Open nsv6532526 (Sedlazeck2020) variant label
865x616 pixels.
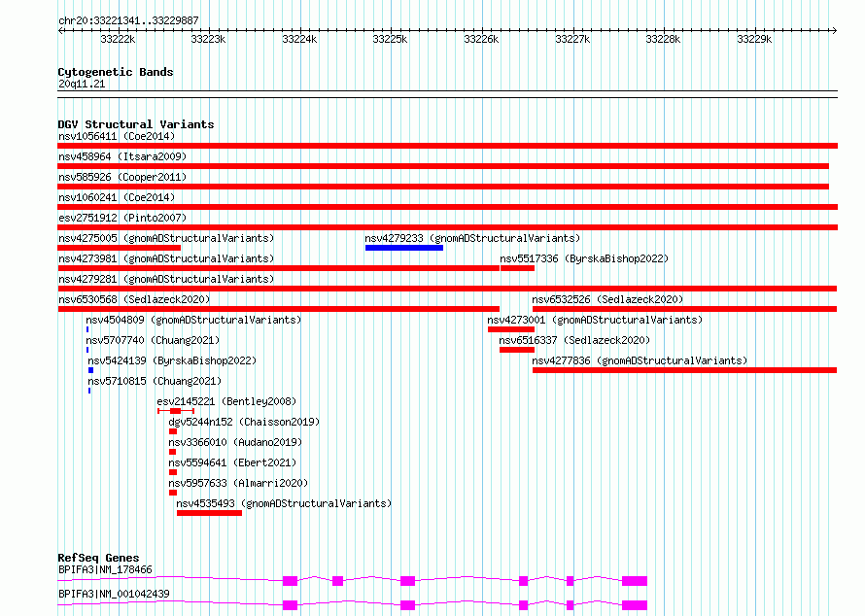coord(607,299)
